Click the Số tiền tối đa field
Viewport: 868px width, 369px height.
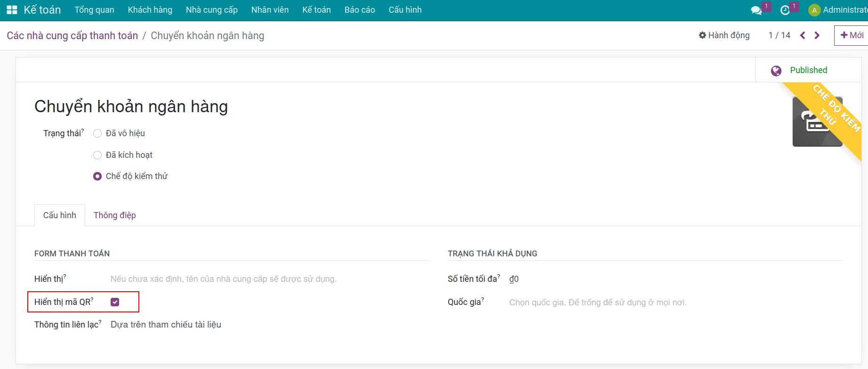pos(675,279)
